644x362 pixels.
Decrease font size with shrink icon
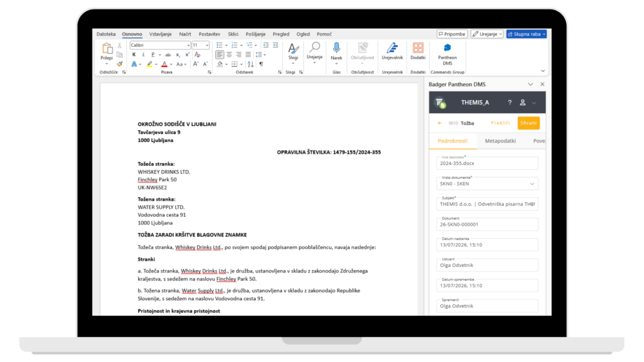[205, 64]
